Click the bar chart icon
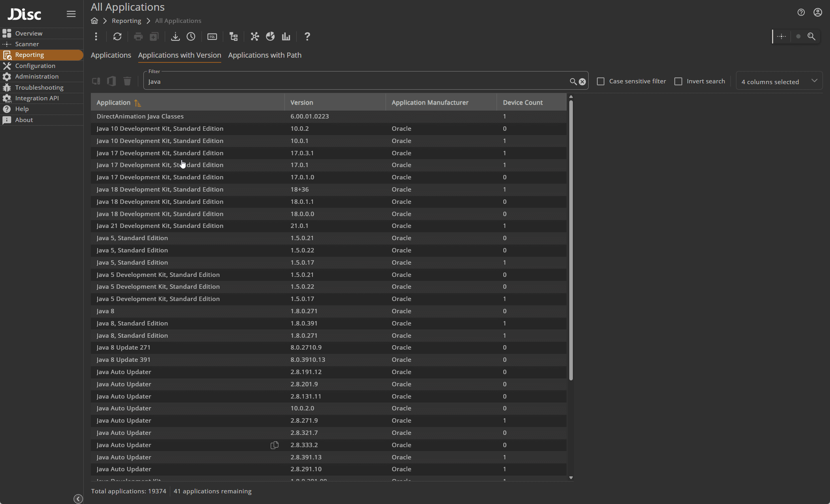This screenshot has height=504, width=830. coord(286,37)
